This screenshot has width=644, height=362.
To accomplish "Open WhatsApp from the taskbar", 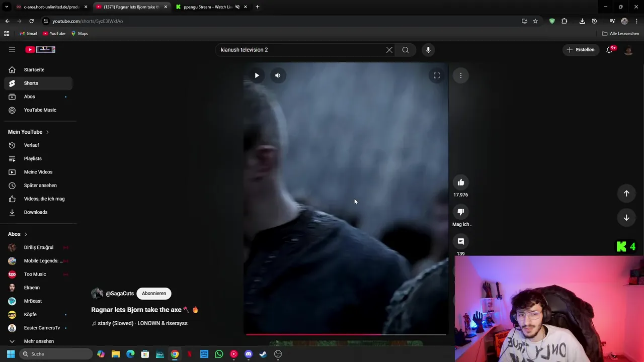I will click(x=219, y=354).
